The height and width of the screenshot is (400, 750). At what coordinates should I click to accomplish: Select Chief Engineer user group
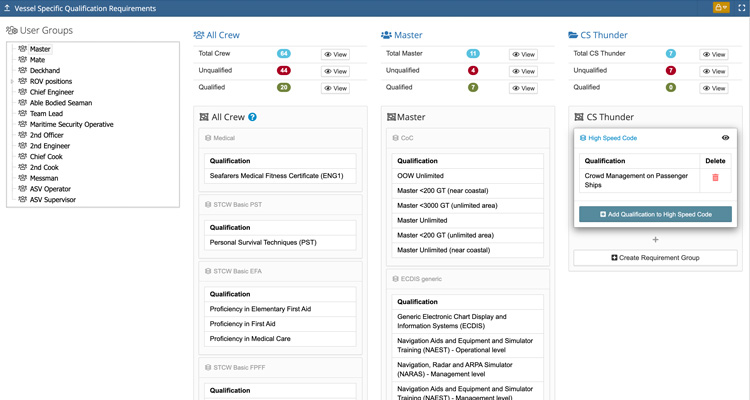51,92
